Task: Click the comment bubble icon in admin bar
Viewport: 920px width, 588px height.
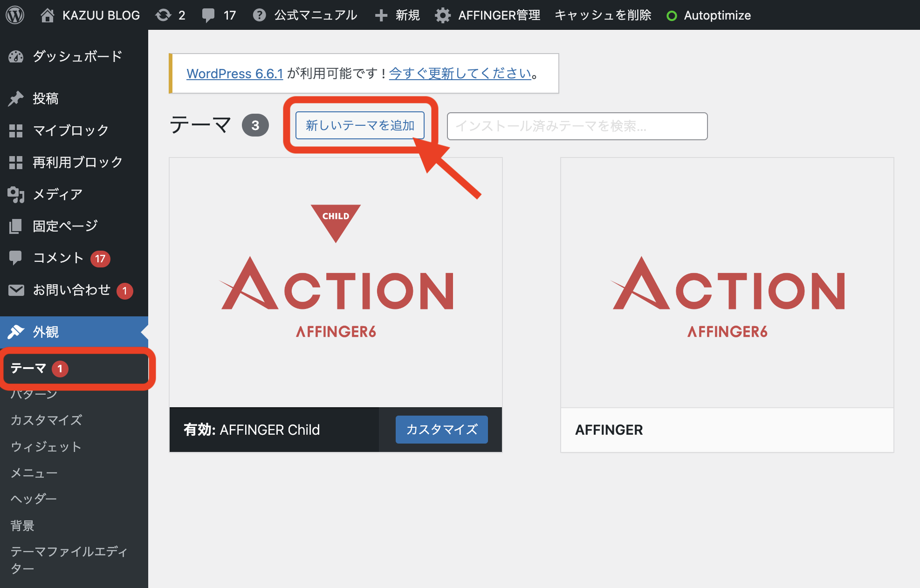Action: tap(208, 15)
